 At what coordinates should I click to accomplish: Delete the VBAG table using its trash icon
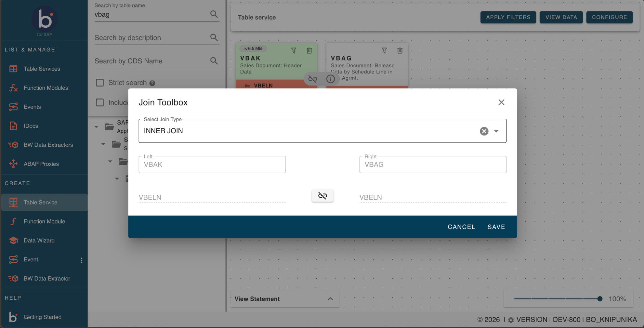click(400, 50)
